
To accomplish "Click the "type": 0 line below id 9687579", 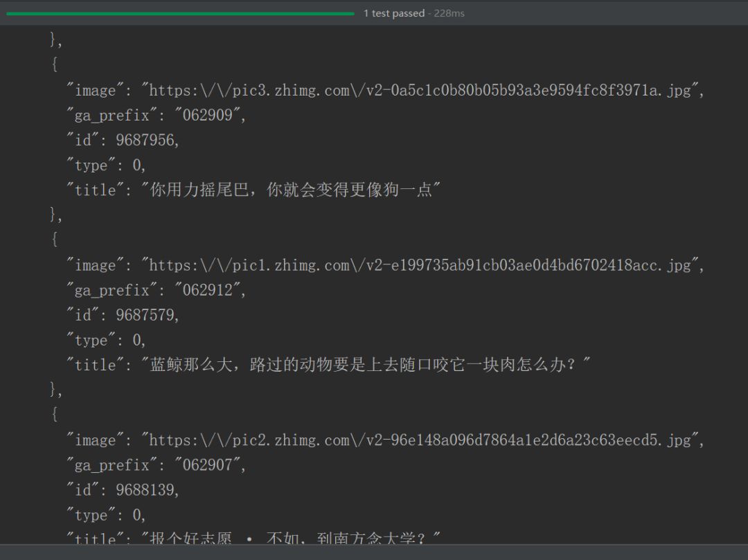I will click(105, 341).
